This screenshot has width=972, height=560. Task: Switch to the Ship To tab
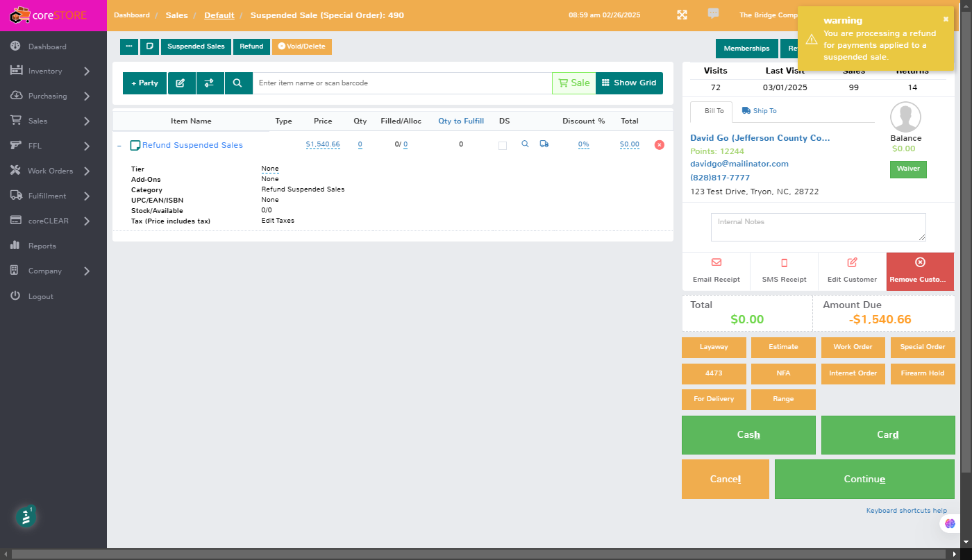(x=760, y=111)
